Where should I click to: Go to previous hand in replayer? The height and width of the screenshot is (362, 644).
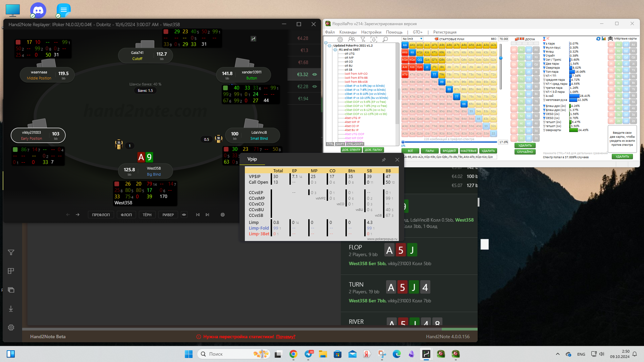198,215
